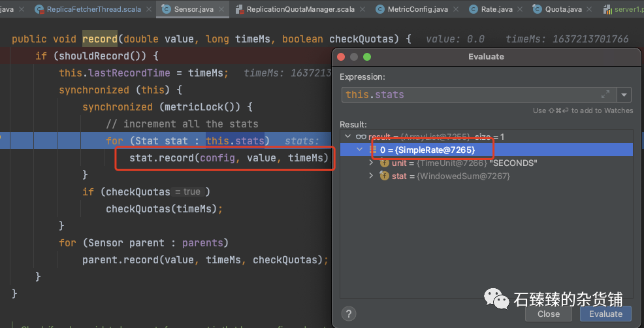Click the Close button in Evaluate dialog

(x=548, y=314)
